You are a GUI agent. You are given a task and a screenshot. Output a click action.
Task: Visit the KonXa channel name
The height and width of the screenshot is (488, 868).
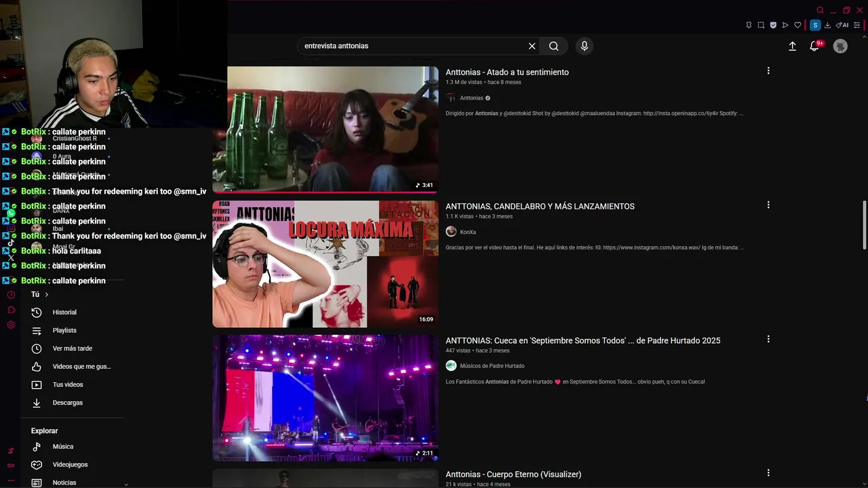click(468, 232)
